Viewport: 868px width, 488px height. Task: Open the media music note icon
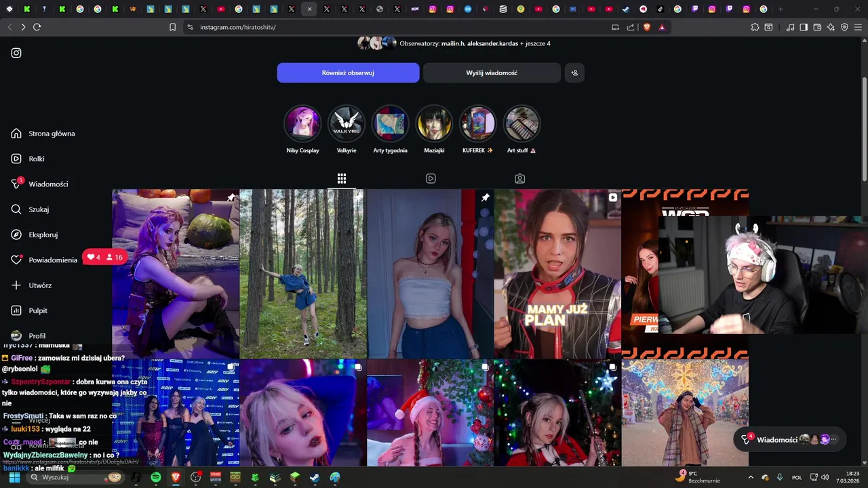click(x=790, y=27)
